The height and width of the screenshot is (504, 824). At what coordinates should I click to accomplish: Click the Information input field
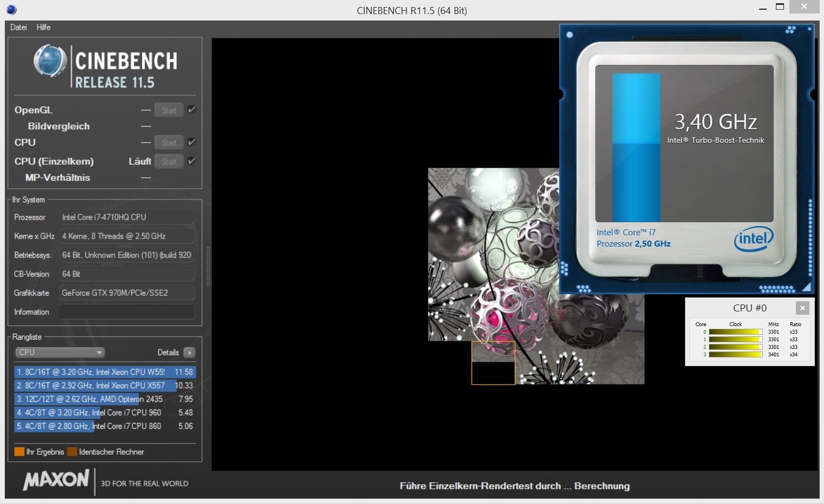pyautogui.click(x=127, y=312)
